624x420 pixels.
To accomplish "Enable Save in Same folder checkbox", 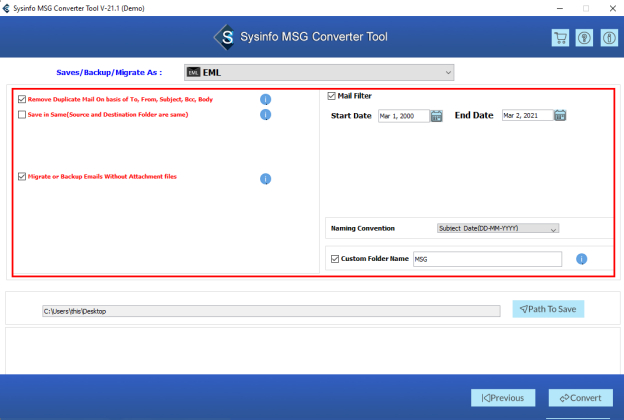I will [22, 115].
